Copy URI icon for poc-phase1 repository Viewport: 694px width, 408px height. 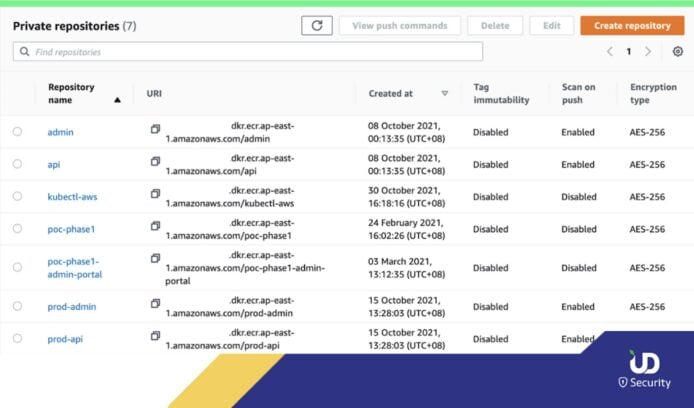point(155,226)
